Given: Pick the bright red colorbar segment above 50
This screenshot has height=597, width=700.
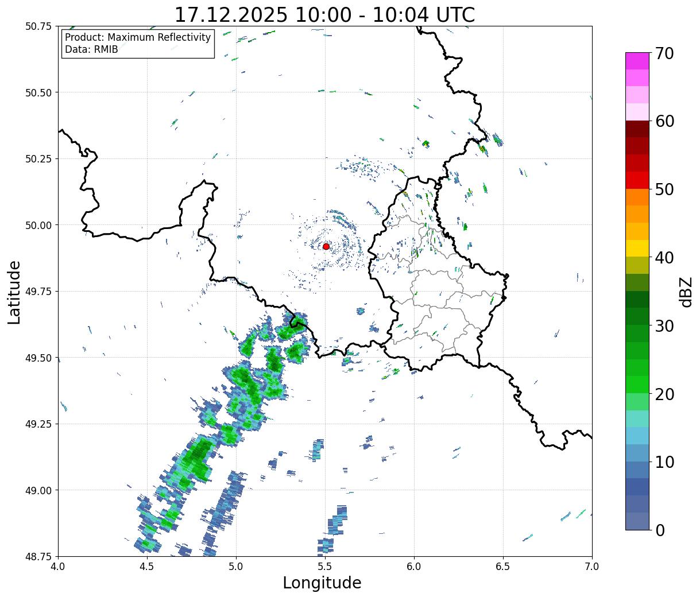Looking at the screenshot, I should [637, 180].
